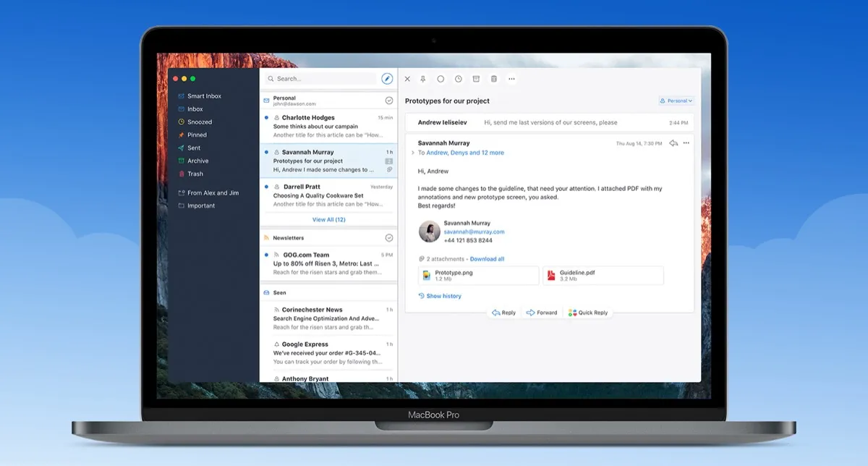This screenshot has height=466, width=868.
Task: Open the Anthony Bryant email
Action: point(328,377)
